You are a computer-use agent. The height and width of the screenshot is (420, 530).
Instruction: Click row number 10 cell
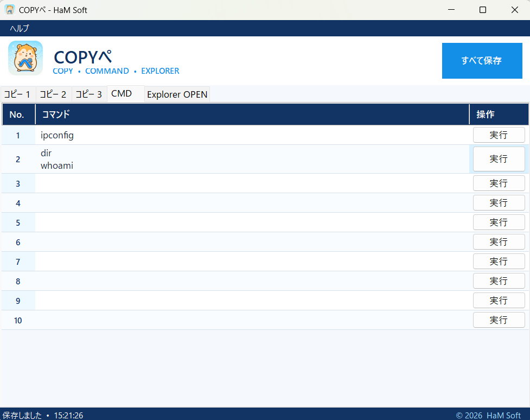[18, 320]
